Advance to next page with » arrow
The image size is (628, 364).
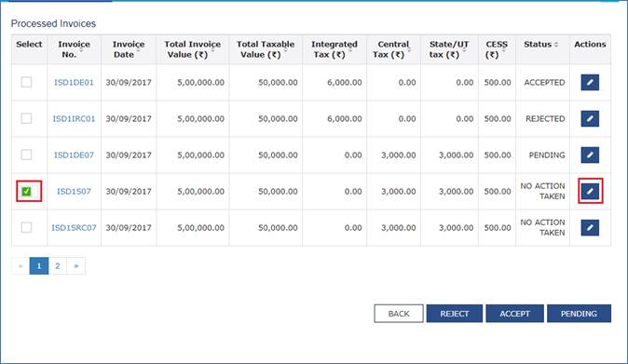pyautogui.click(x=76, y=265)
